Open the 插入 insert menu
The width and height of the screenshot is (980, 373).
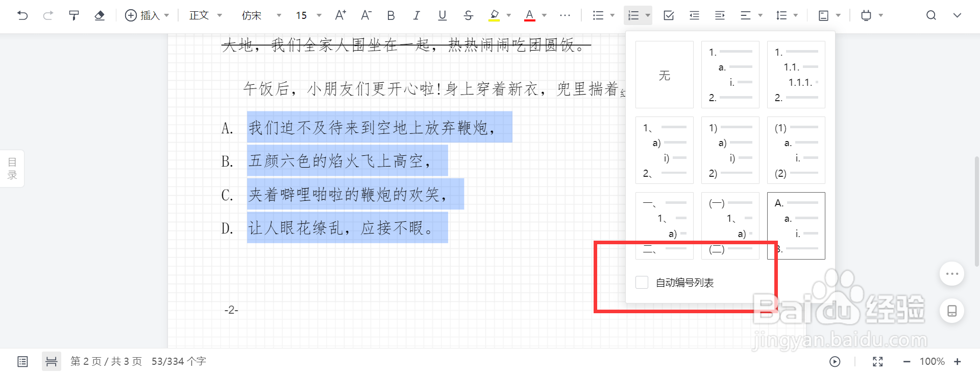coord(147,15)
